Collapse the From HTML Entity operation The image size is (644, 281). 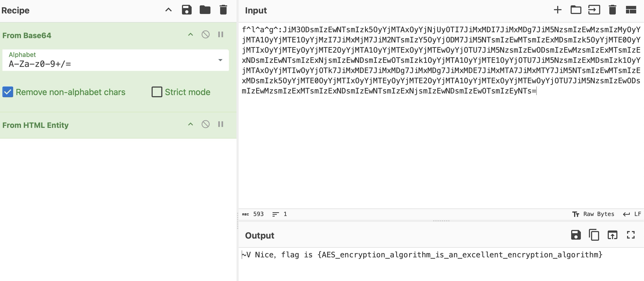coord(191,124)
